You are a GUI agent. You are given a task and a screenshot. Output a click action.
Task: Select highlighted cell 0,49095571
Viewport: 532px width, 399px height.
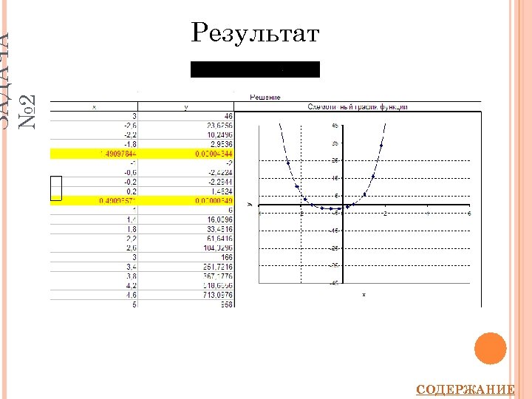coord(94,200)
